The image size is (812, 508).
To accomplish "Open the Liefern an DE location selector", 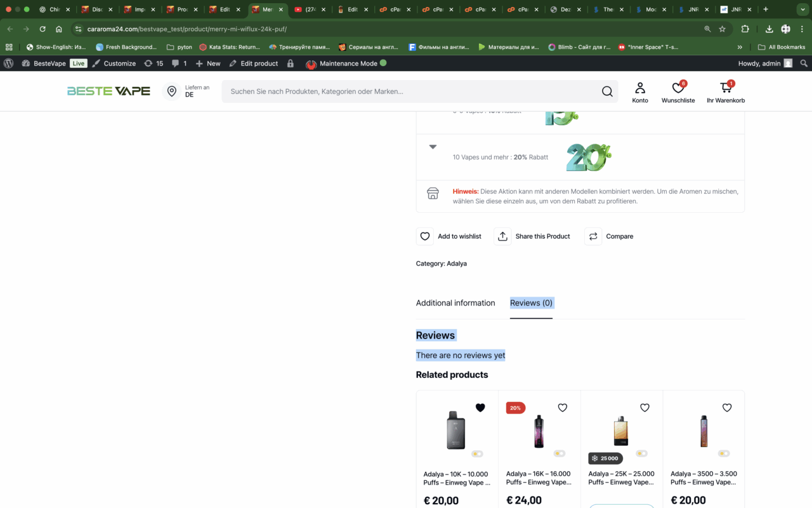I will coord(186,91).
